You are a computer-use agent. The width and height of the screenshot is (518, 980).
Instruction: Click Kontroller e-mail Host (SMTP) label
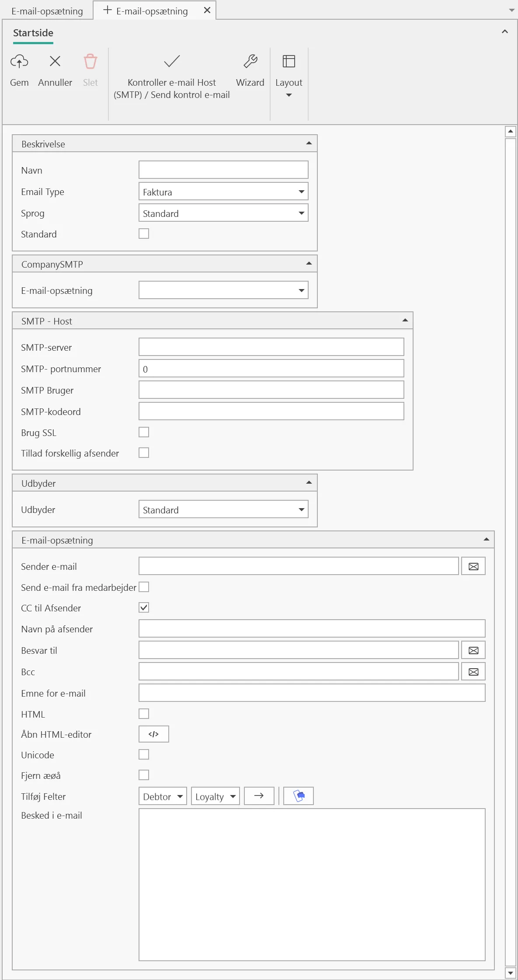172,89
